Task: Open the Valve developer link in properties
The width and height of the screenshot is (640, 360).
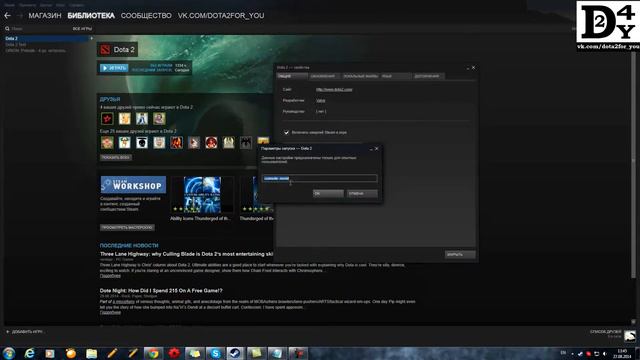Action: (x=320, y=100)
